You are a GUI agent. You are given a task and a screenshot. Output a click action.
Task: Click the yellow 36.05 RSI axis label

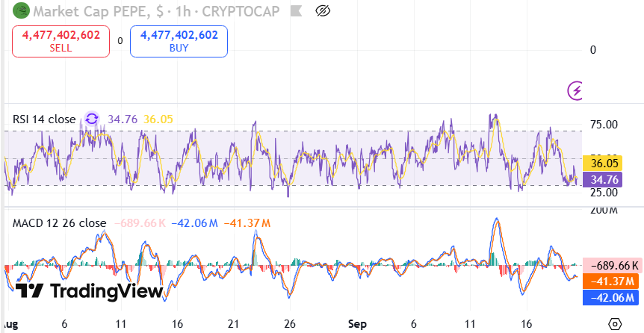(603, 164)
